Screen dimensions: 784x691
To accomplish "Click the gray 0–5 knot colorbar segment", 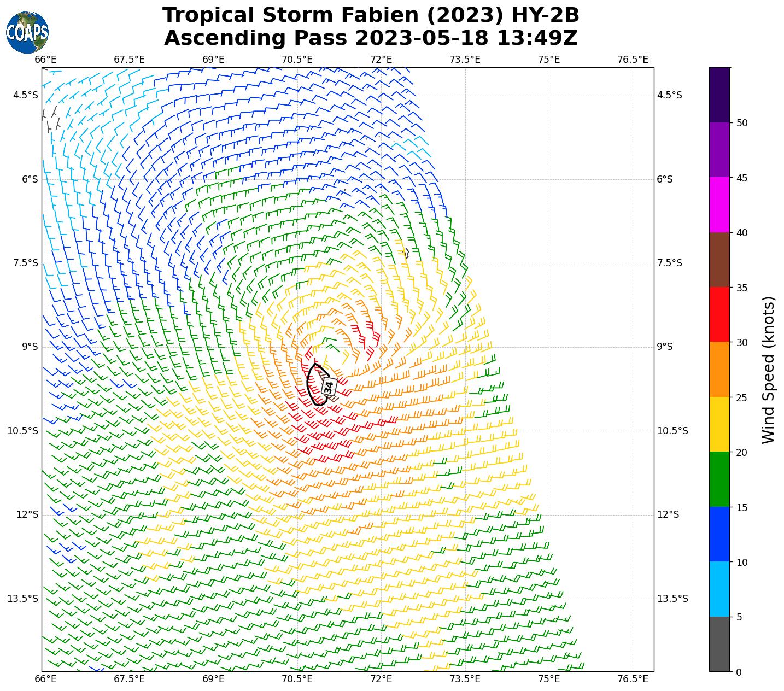I will click(x=719, y=643).
